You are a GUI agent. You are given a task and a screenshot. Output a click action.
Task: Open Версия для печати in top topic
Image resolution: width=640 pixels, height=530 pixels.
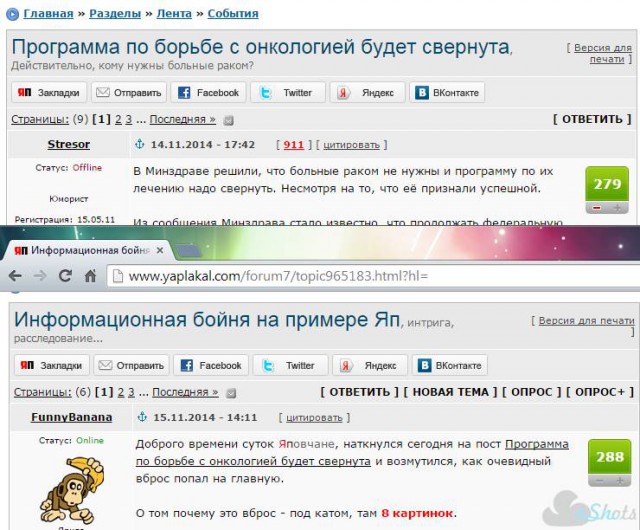[602, 53]
